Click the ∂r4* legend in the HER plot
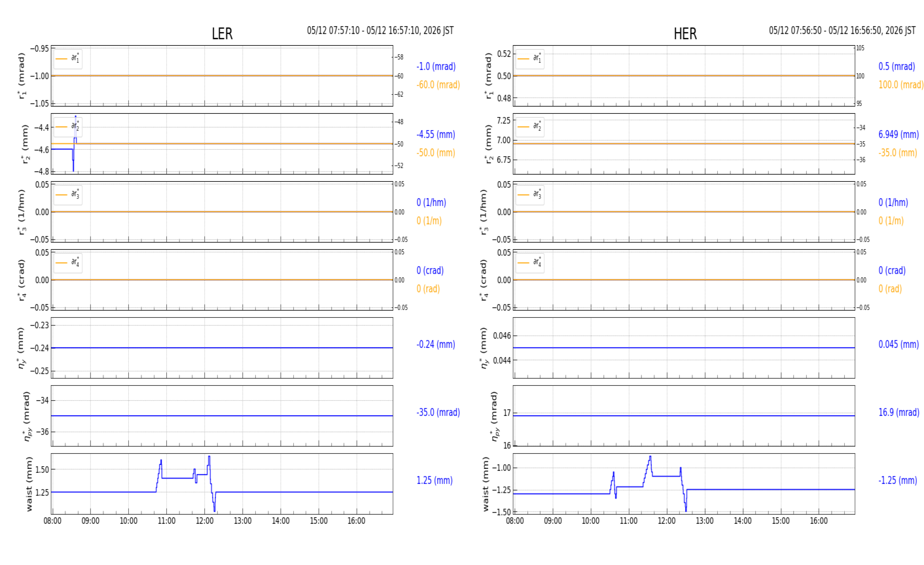Viewport: 924px width, 565px height. point(530,263)
